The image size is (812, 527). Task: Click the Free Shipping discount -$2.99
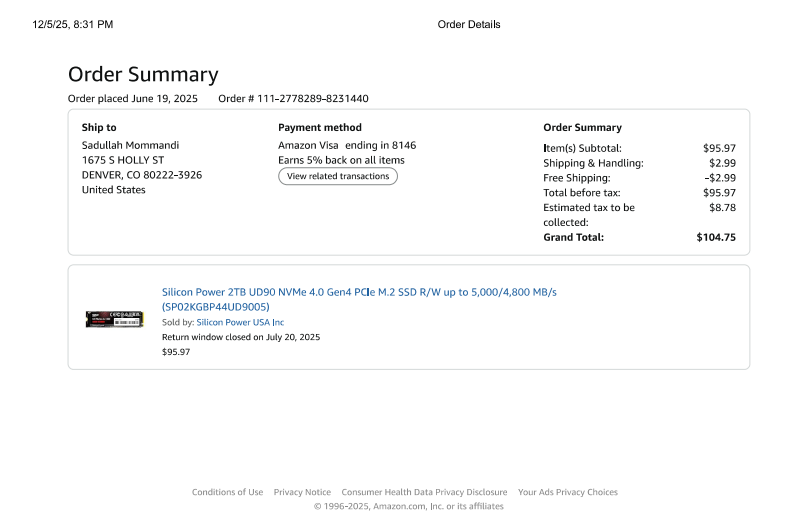pos(720,178)
